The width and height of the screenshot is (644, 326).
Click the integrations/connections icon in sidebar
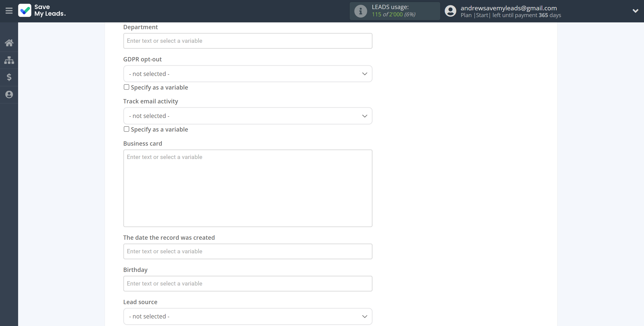click(x=9, y=59)
